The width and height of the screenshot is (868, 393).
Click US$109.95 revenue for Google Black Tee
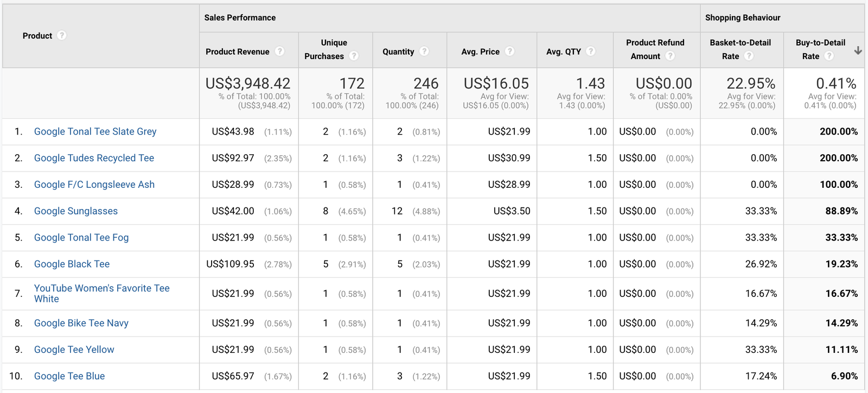point(230,264)
